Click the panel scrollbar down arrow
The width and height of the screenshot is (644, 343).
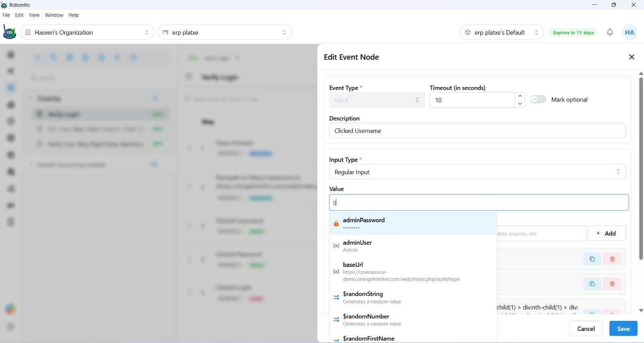point(641,310)
